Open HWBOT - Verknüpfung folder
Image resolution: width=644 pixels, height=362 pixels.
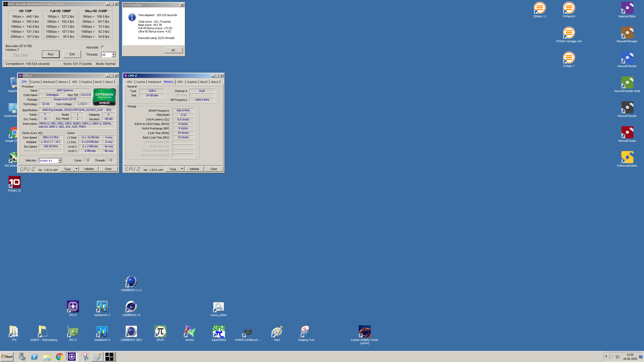[44, 333]
